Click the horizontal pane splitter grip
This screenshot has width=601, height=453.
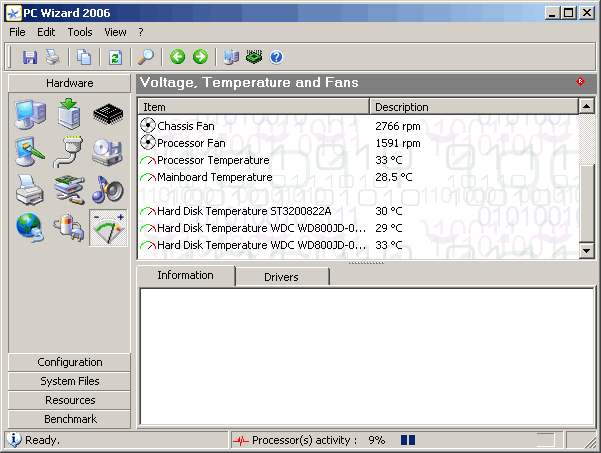[366, 263]
